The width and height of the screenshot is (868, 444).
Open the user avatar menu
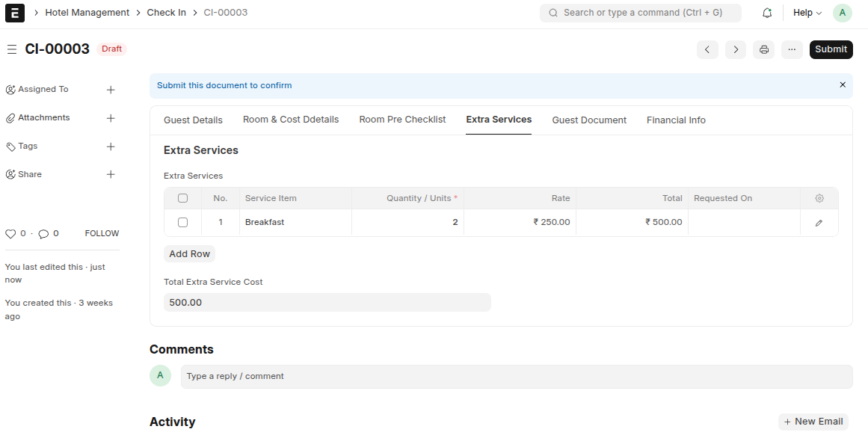coord(842,13)
